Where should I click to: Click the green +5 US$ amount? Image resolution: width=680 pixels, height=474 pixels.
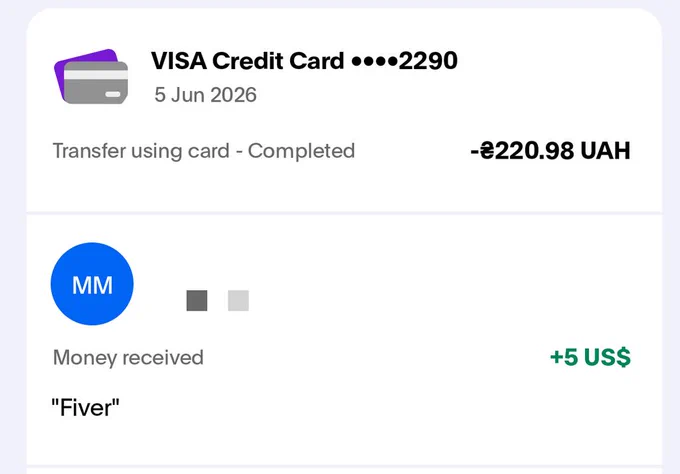[x=590, y=357]
